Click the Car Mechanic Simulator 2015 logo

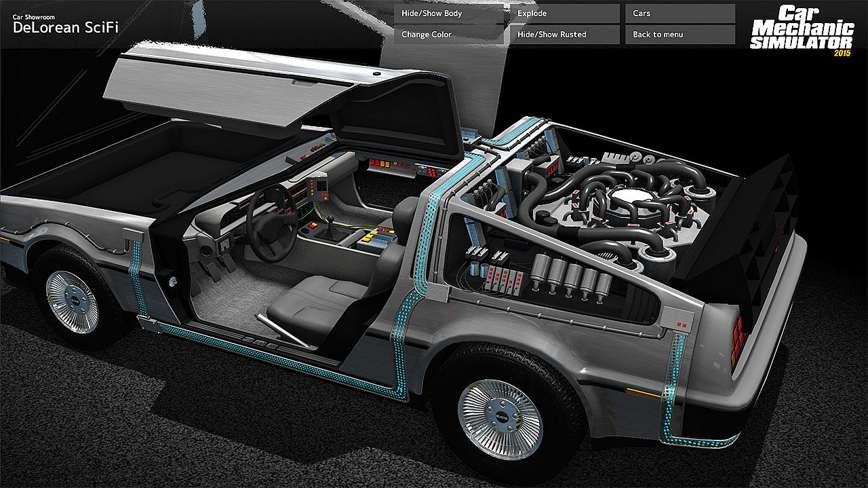(802, 31)
